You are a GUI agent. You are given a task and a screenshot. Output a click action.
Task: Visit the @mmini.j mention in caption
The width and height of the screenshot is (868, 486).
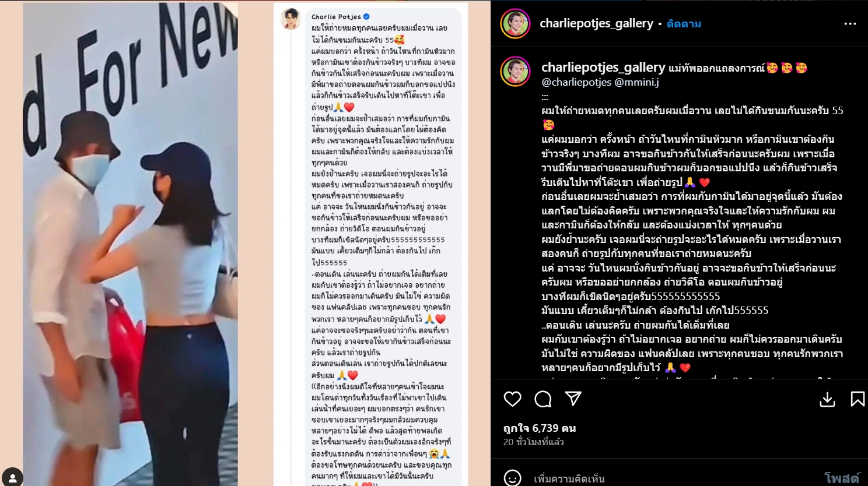point(637,82)
